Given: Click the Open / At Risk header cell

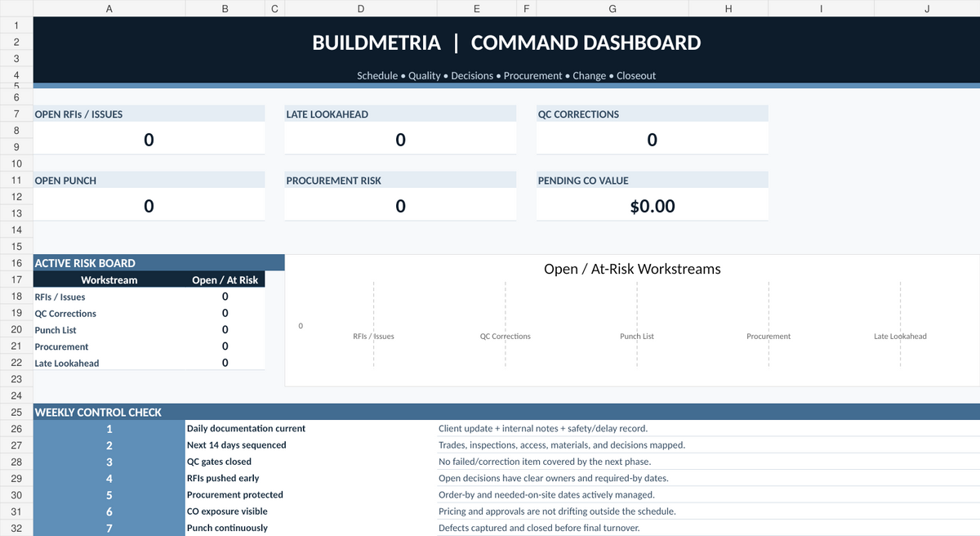Looking at the screenshot, I should click(x=225, y=279).
